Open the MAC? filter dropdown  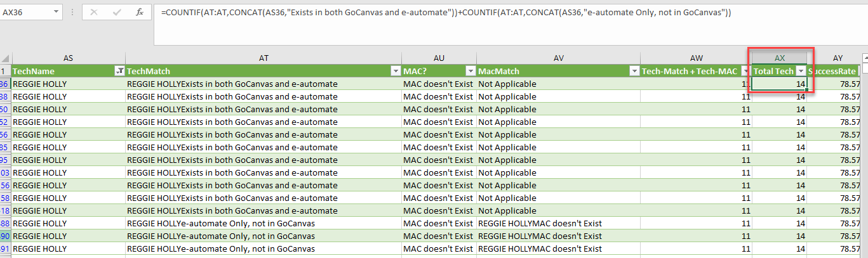pos(471,71)
